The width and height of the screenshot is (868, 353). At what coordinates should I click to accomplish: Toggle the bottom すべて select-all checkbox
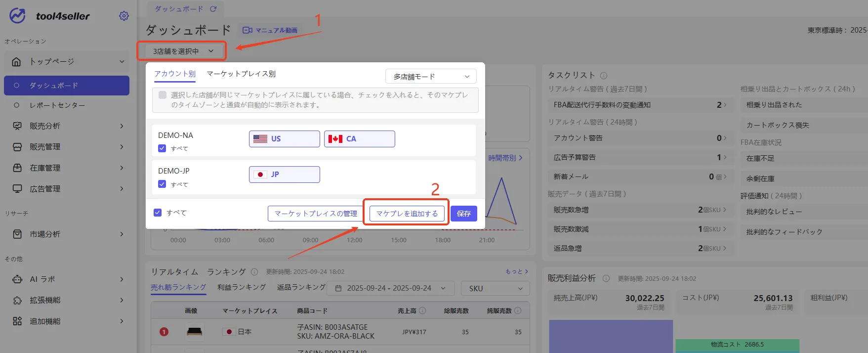tap(158, 213)
